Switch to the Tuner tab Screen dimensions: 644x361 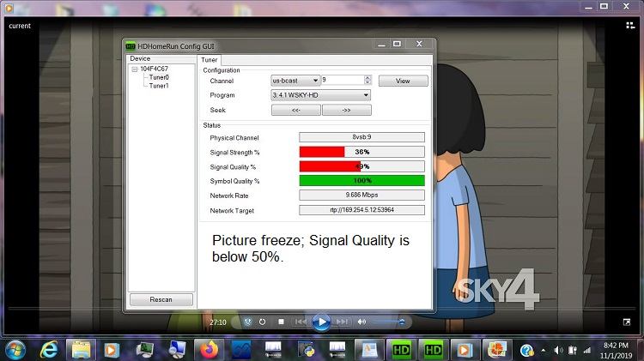point(209,60)
